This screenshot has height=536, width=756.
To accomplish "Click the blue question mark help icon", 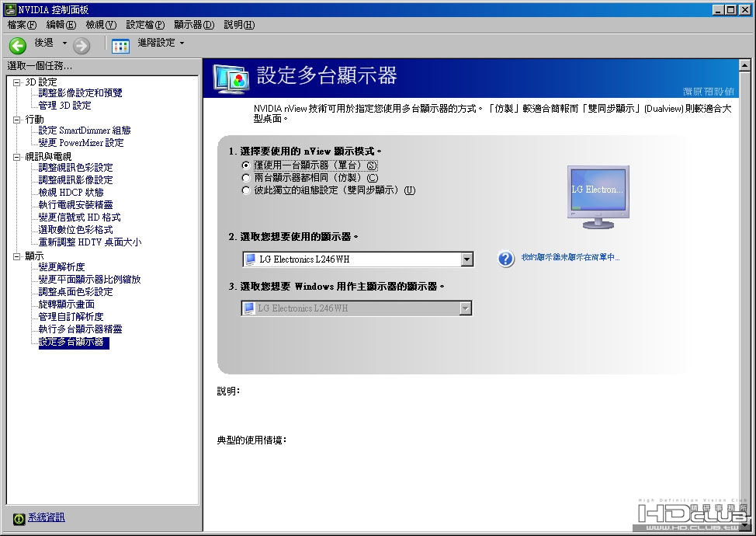I will (x=506, y=259).
